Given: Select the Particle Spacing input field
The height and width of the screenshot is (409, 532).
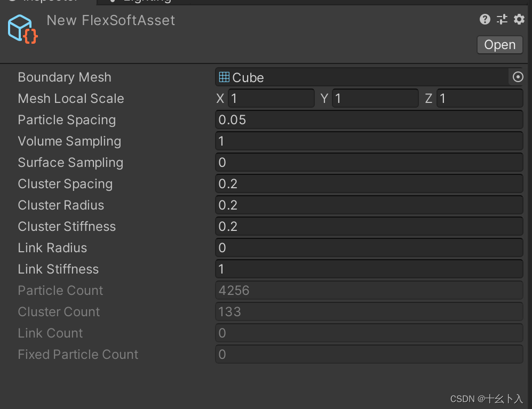Looking at the screenshot, I should pyautogui.click(x=368, y=119).
